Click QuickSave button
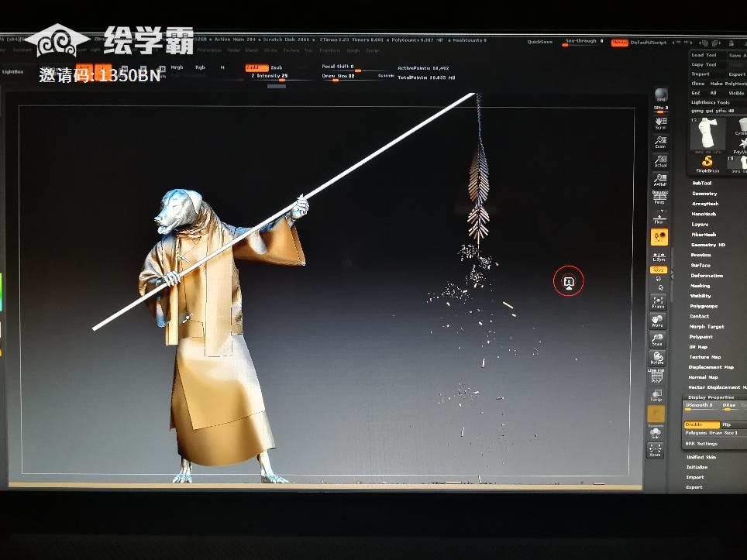The image size is (747, 560). pos(540,42)
